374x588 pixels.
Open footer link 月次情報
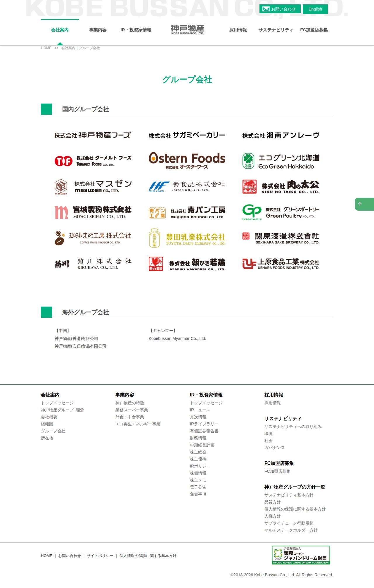click(x=198, y=417)
